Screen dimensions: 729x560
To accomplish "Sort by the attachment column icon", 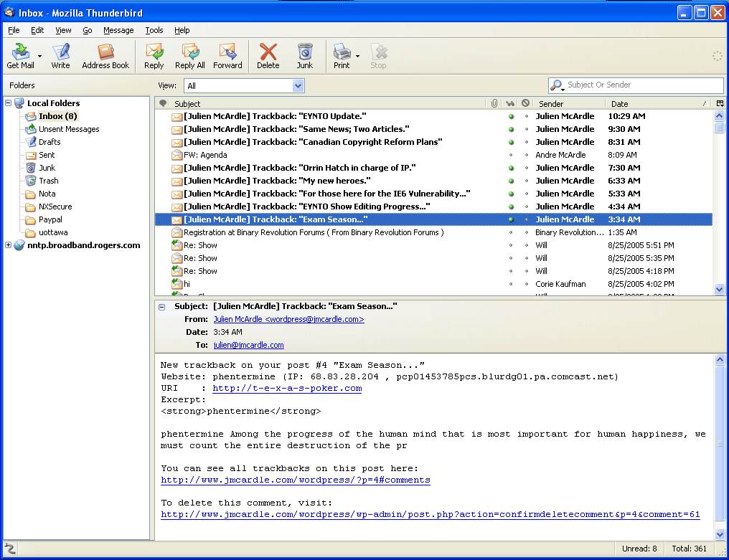I will tap(494, 103).
